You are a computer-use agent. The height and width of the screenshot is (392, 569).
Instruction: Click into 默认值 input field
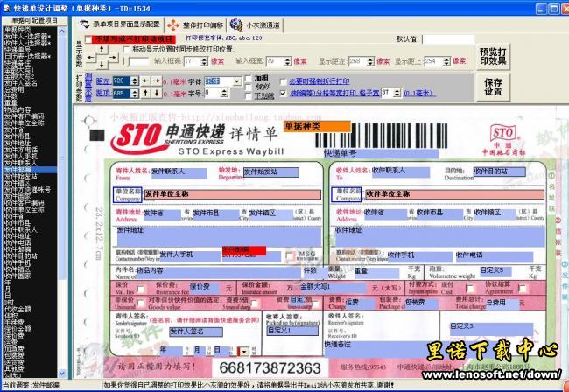coord(448,39)
